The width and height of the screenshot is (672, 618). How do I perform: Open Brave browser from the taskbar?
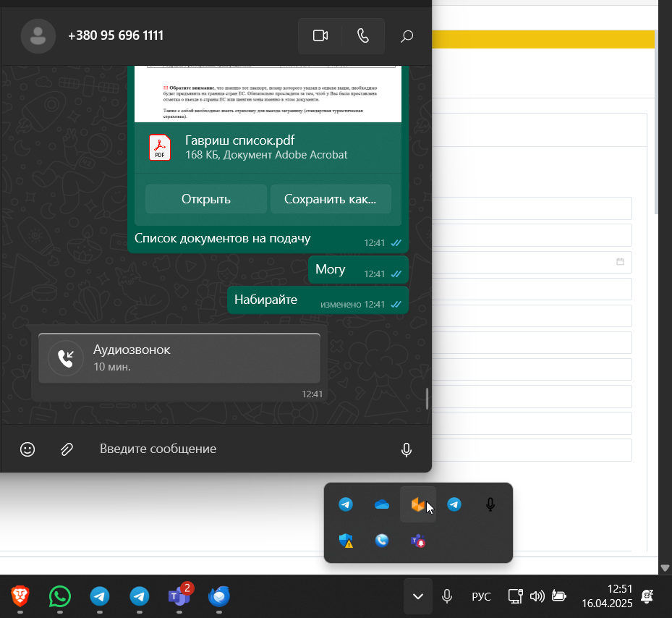click(x=20, y=596)
